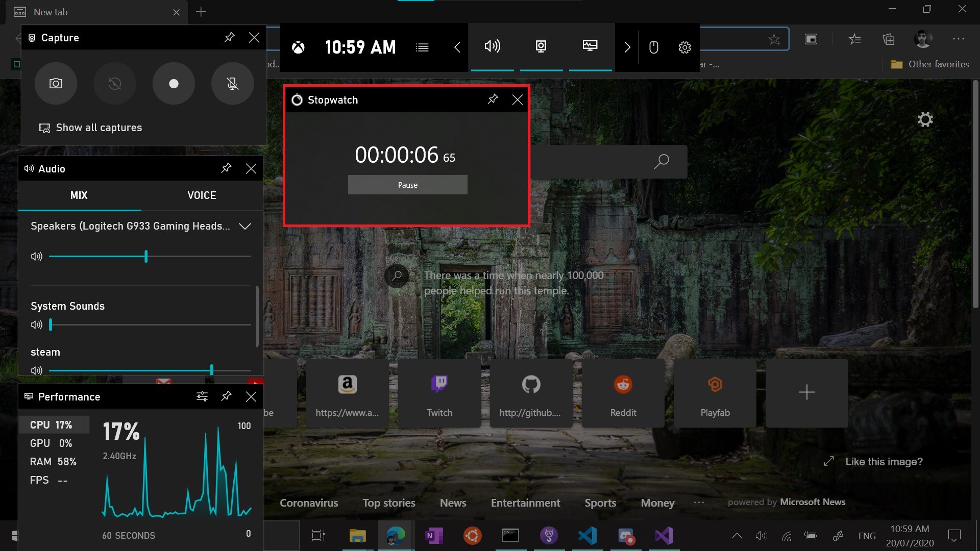Start recording with the record button
Image resolution: width=980 pixels, height=551 pixels.
click(174, 84)
